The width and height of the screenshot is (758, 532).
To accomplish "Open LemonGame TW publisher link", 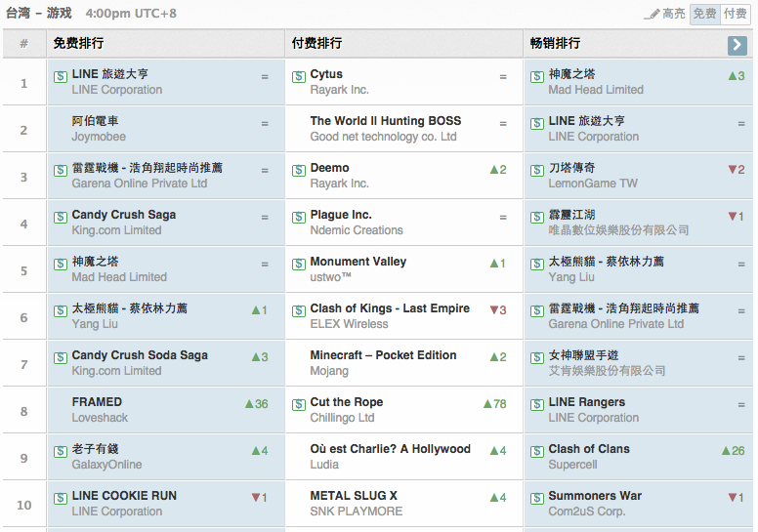I will (593, 184).
